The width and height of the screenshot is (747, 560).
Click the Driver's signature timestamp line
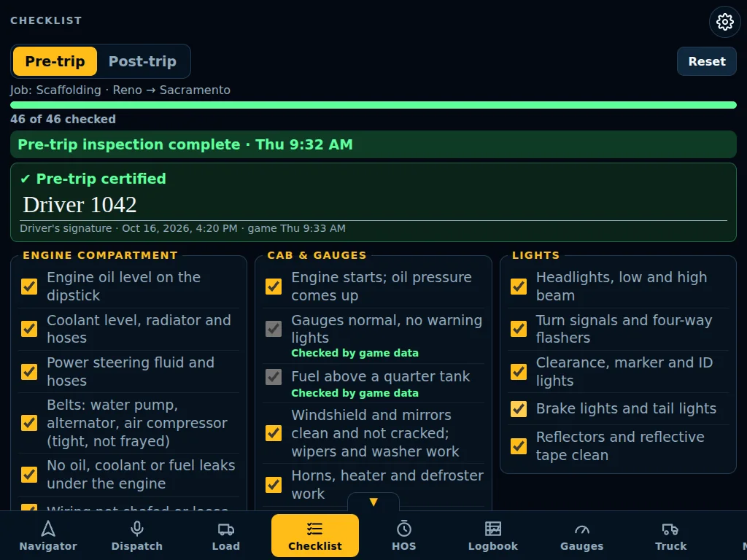[182, 228]
